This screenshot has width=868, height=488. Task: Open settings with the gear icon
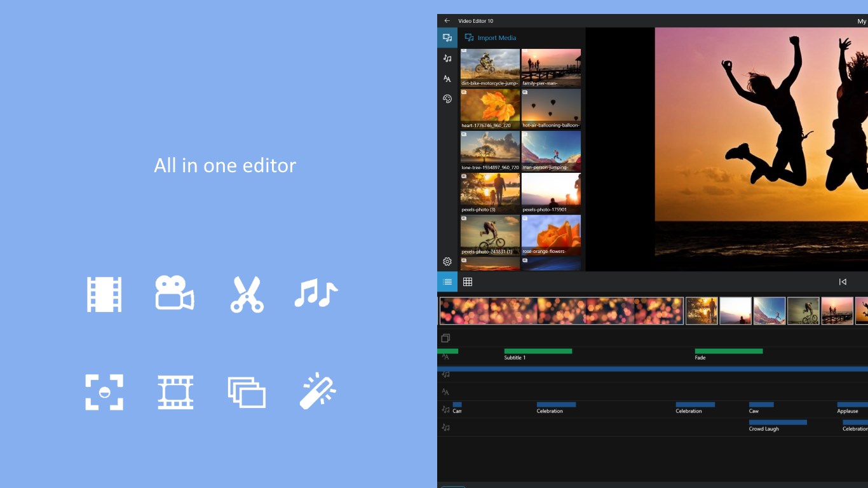(447, 262)
